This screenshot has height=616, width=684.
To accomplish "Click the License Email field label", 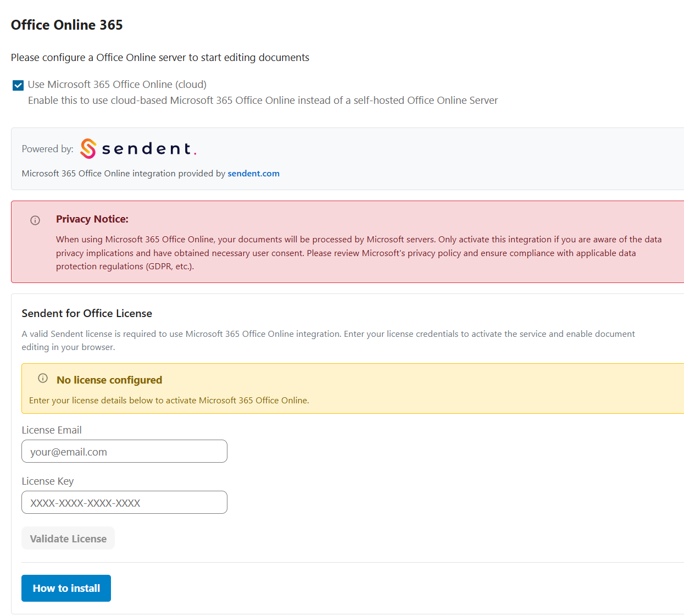I will click(x=52, y=430).
